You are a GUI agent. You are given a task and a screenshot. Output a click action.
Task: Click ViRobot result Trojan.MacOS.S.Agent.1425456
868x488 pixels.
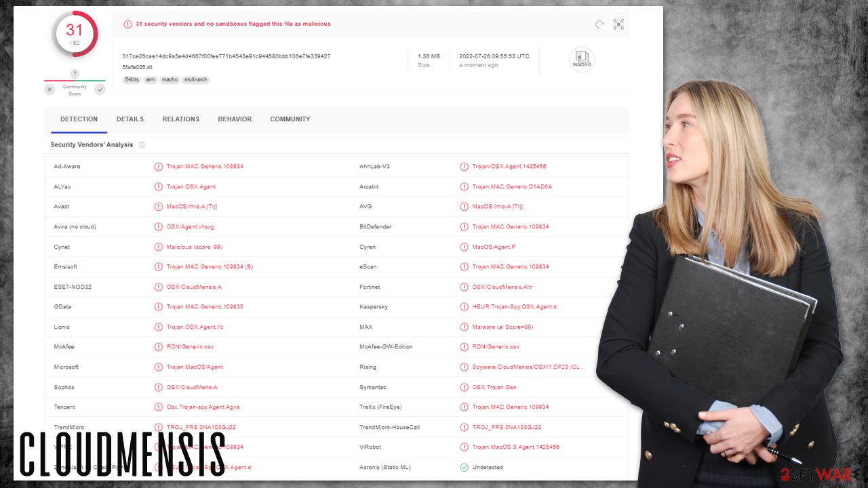click(x=516, y=447)
